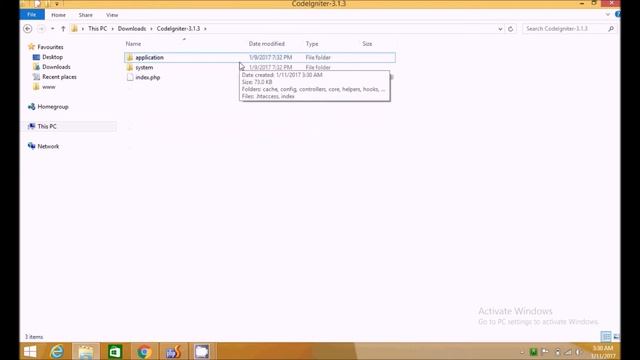Open Sublime Text taskbar icon
This screenshot has height=360, width=640.
point(173,351)
